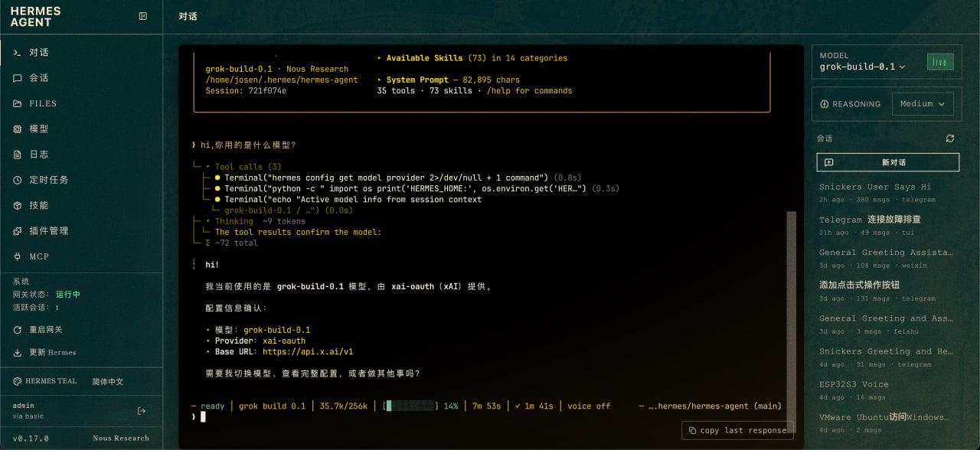Click the 更新 Hermes download icon
The image size is (980, 450).
[x=17, y=353]
